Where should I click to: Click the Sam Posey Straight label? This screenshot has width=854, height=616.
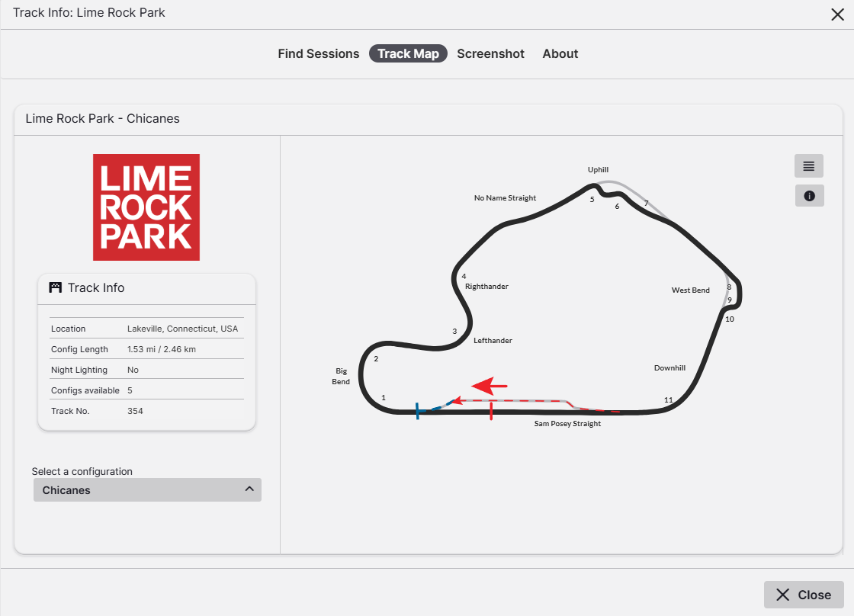[567, 424]
